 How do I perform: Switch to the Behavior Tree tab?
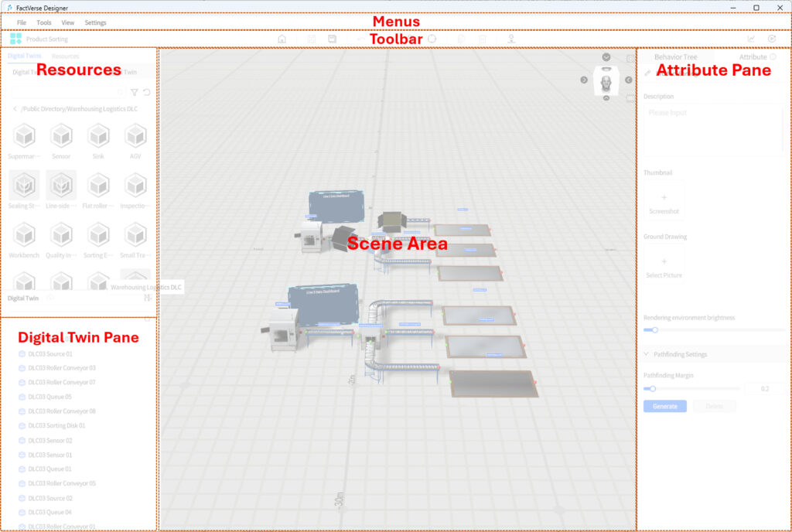point(675,57)
